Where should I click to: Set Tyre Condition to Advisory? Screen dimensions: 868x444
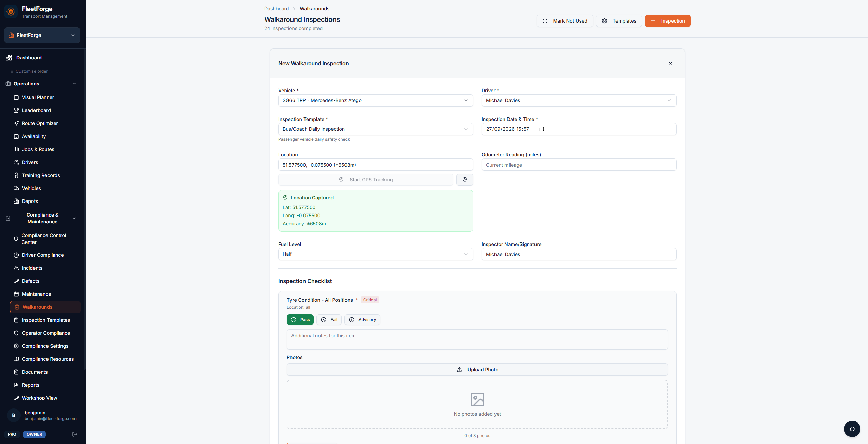click(362, 320)
